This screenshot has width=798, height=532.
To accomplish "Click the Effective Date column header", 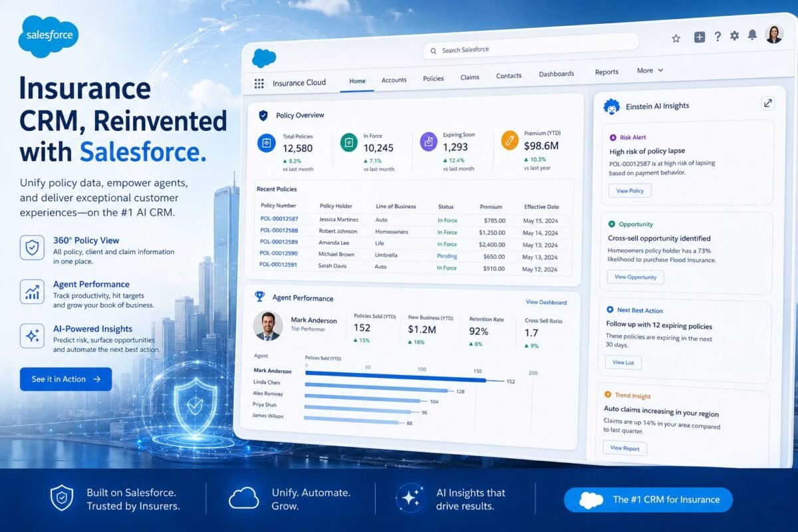I will [x=541, y=207].
